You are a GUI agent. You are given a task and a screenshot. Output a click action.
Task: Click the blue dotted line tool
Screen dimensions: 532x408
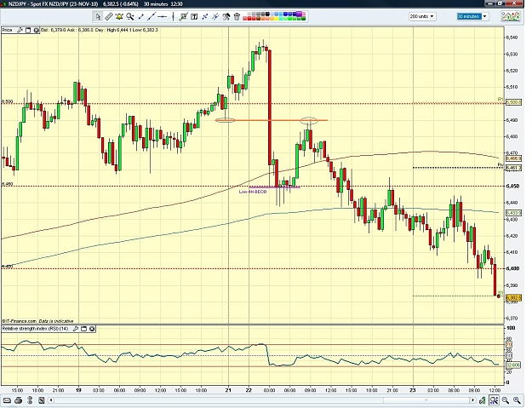click(205, 16)
